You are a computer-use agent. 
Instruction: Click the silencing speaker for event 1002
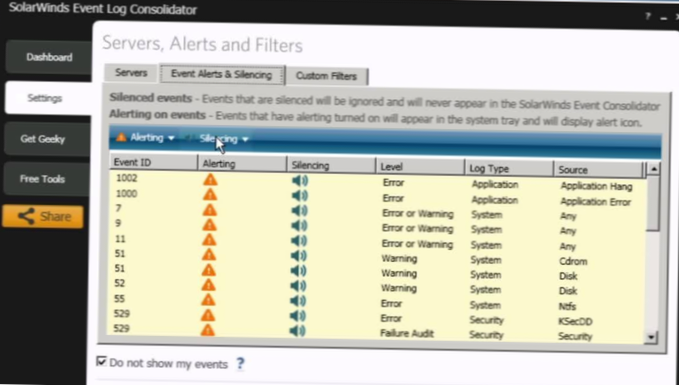[x=300, y=181]
